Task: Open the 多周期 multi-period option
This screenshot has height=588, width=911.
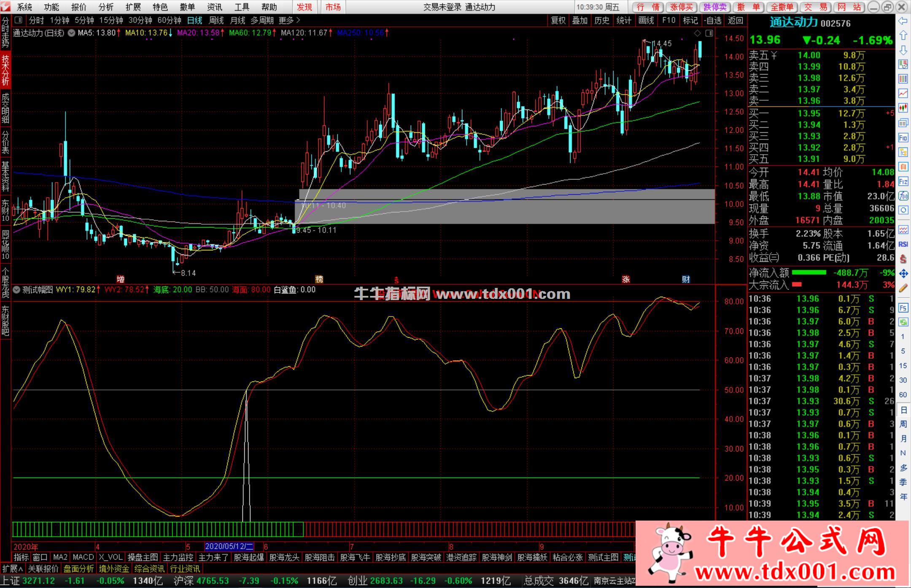Action: coord(262,20)
